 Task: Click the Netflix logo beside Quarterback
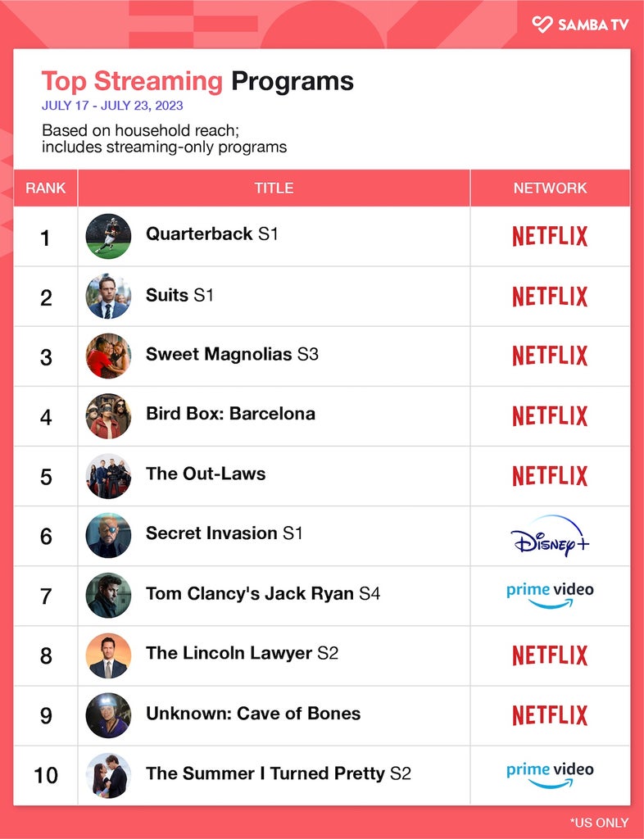pyautogui.click(x=550, y=236)
